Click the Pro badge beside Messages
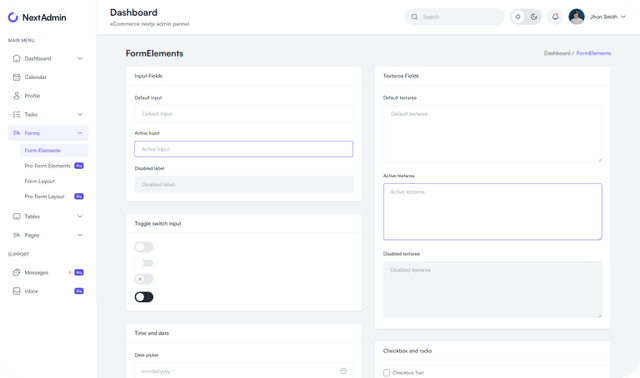The width and height of the screenshot is (640, 378). 79,272
